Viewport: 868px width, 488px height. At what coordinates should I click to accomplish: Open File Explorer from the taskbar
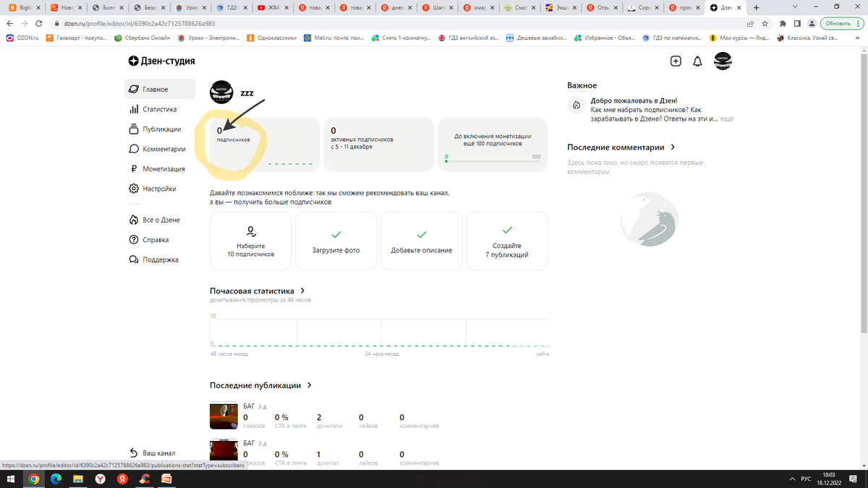tap(78, 479)
